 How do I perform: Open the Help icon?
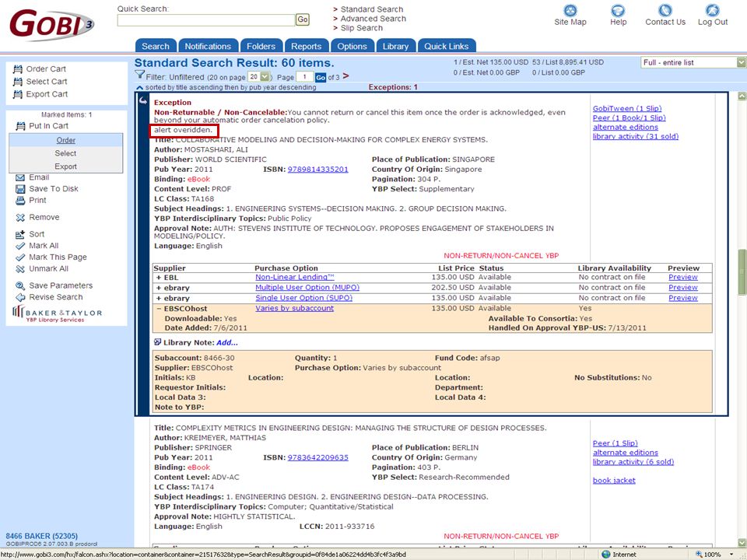tap(618, 10)
